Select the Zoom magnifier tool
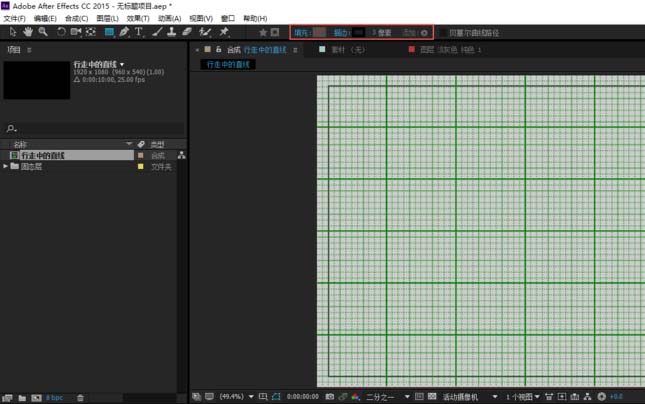 click(x=43, y=32)
